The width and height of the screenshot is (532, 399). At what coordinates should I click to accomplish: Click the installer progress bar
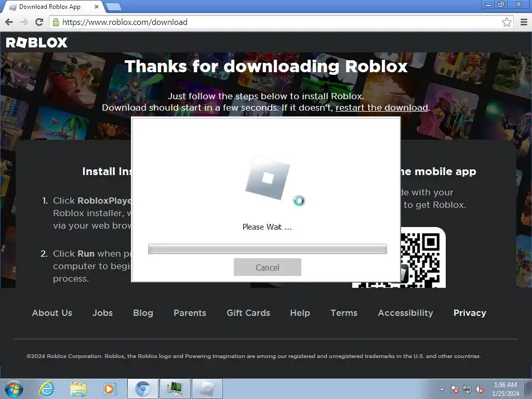pos(268,249)
